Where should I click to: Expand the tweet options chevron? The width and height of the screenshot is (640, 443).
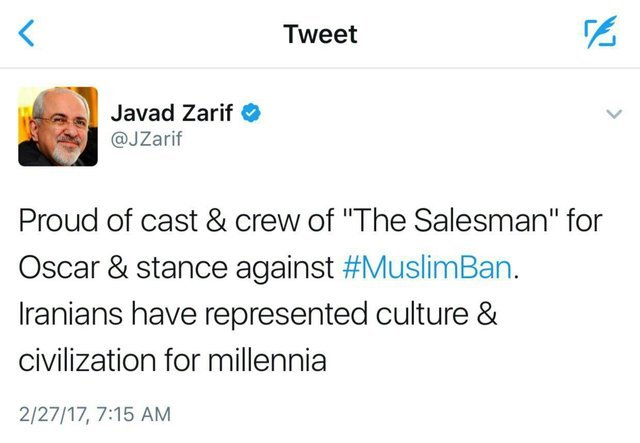coord(615,115)
